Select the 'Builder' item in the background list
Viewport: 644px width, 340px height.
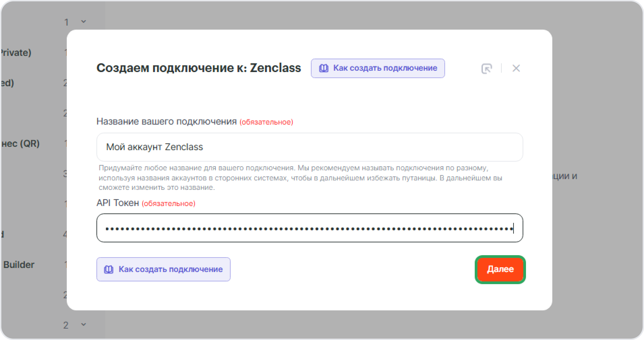coord(19,265)
